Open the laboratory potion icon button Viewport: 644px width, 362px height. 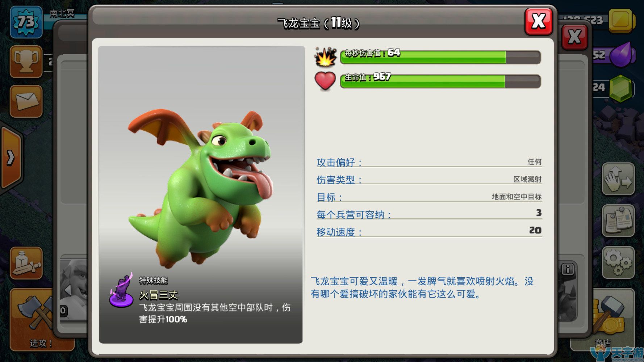26,263
